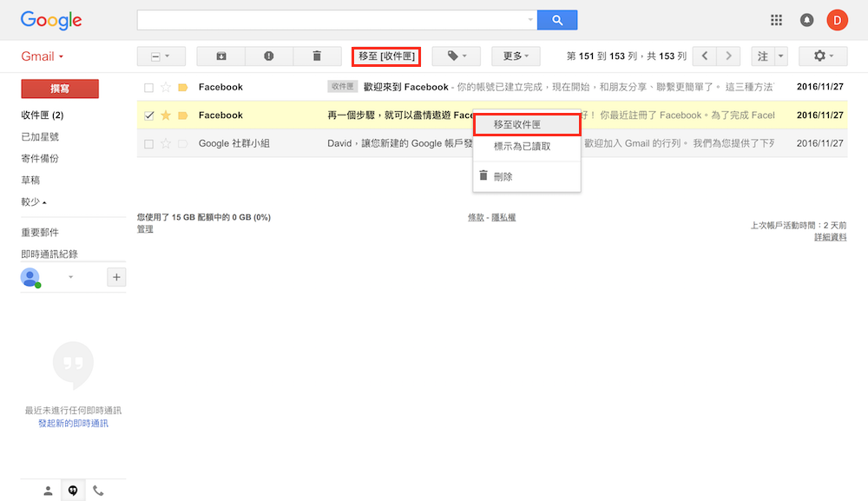Open the account avatar D
868x501 pixels.
pyautogui.click(x=837, y=20)
